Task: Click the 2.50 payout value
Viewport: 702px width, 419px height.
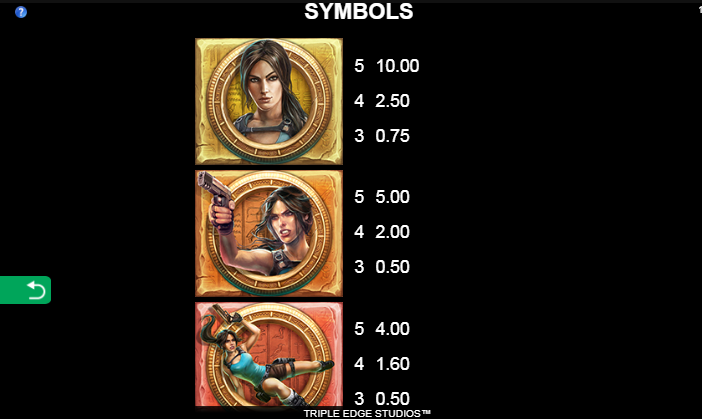Action: 393,101
